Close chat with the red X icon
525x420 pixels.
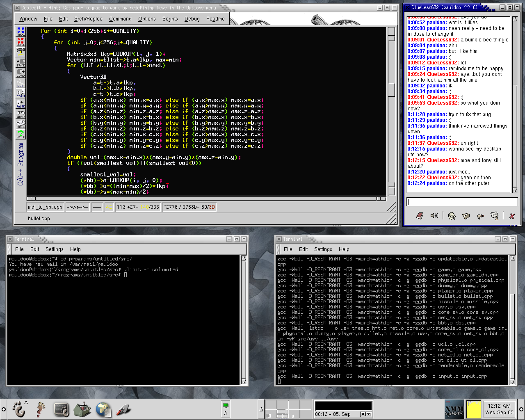pyautogui.click(x=511, y=216)
